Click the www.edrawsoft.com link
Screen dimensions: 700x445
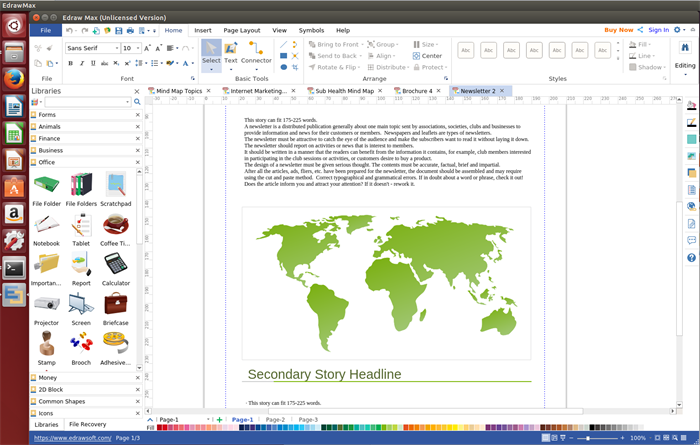pyautogui.click(x=72, y=438)
